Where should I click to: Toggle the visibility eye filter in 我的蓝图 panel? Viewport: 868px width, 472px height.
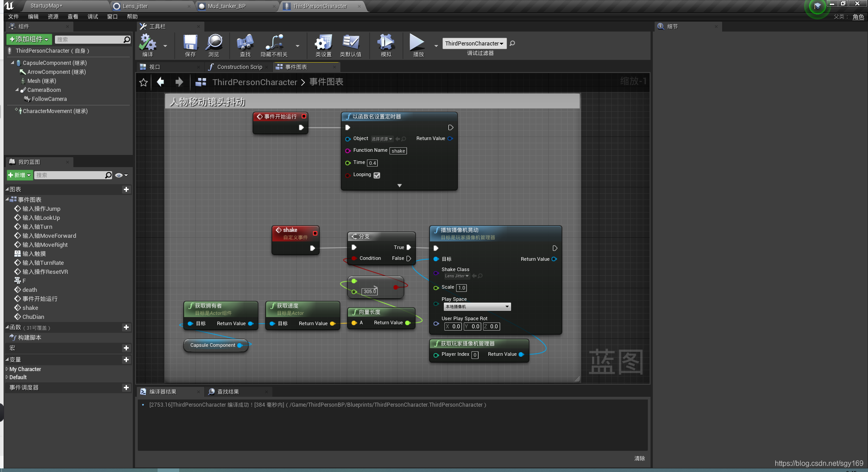click(119, 175)
